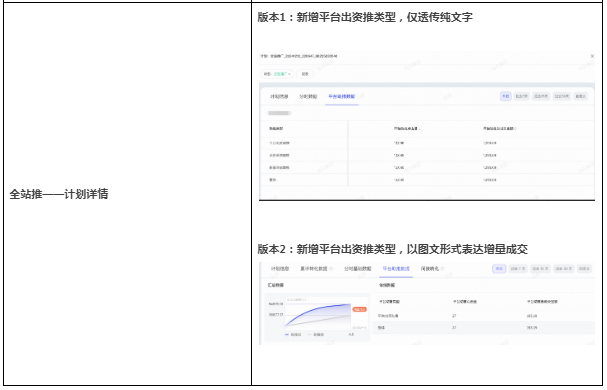Screen dimensions: 607x390
Task: Click the orange badge on the version 2 chart
Action: click(x=359, y=309)
